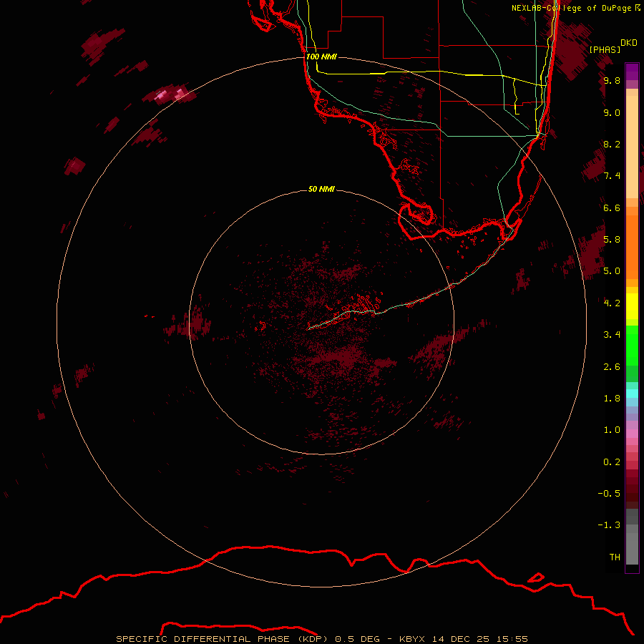644x644 pixels.
Task: Click the DKD unit label above the color bar
Action: coord(629,43)
